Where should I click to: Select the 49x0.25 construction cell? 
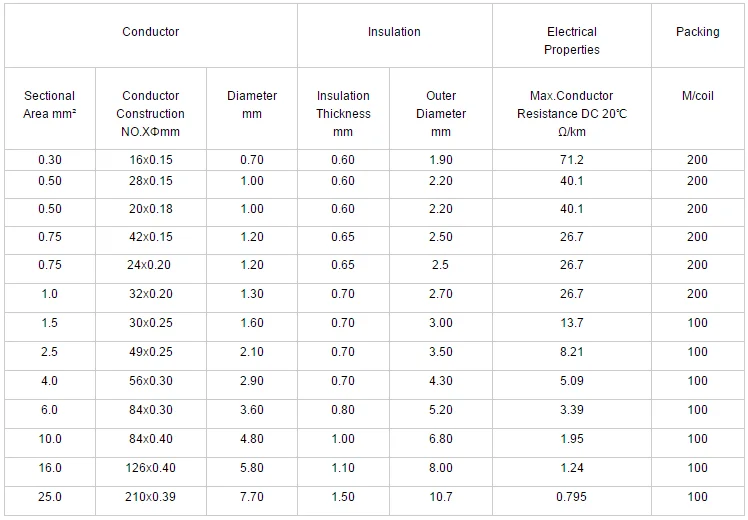coord(151,352)
